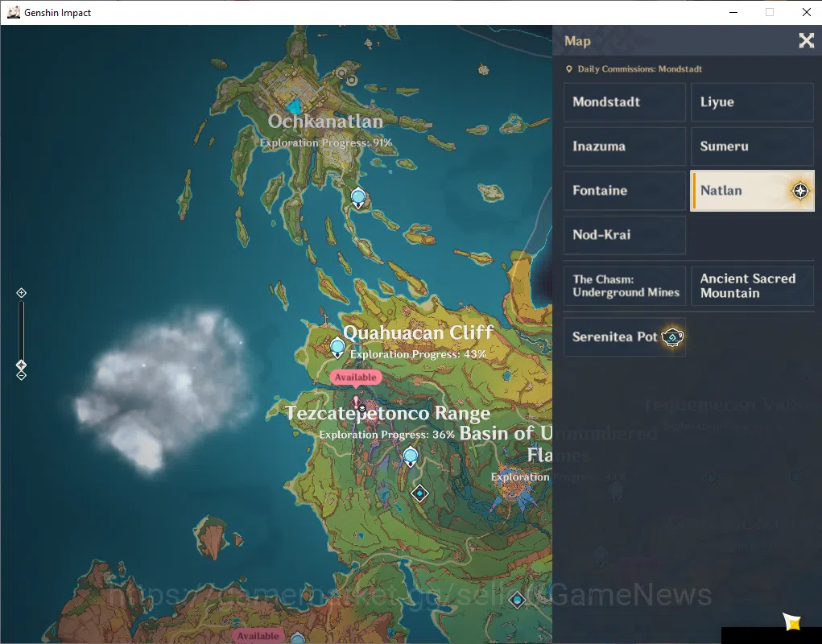
Task: Close the Map region panel
Action: click(x=806, y=40)
